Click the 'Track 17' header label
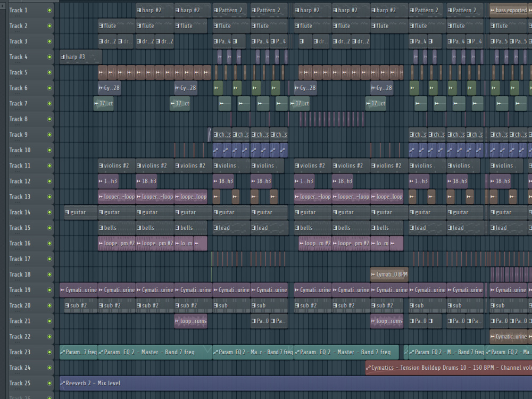 (20, 259)
